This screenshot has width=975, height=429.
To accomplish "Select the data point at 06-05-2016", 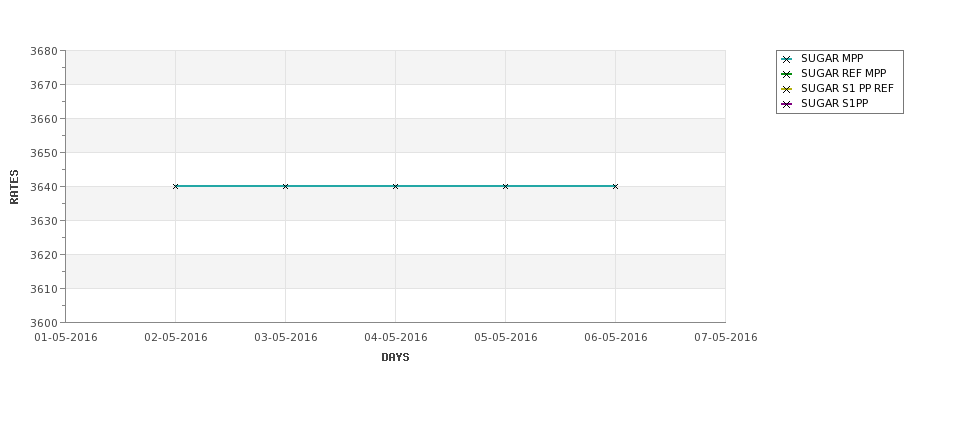I will 615,186.
